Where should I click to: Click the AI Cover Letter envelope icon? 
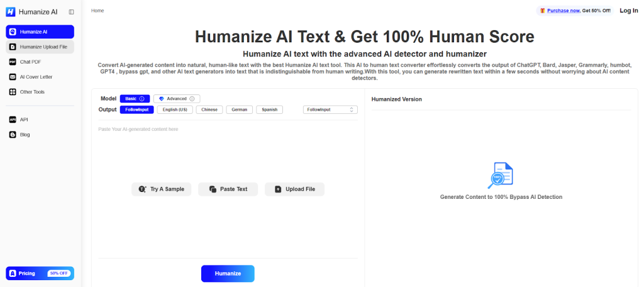click(x=13, y=77)
